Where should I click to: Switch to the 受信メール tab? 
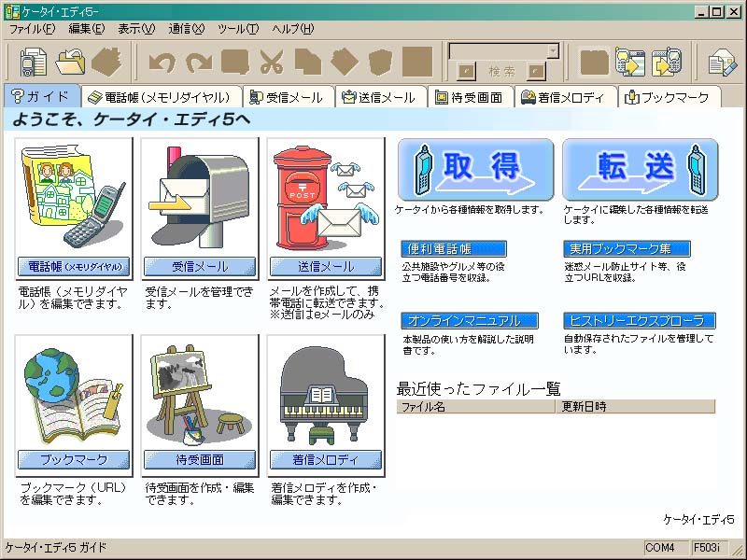click(x=289, y=98)
